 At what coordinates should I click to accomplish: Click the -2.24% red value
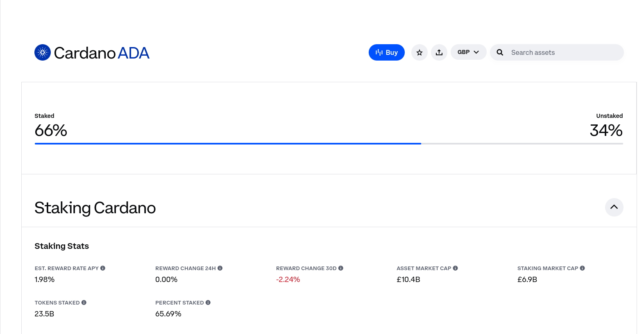pyautogui.click(x=288, y=280)
